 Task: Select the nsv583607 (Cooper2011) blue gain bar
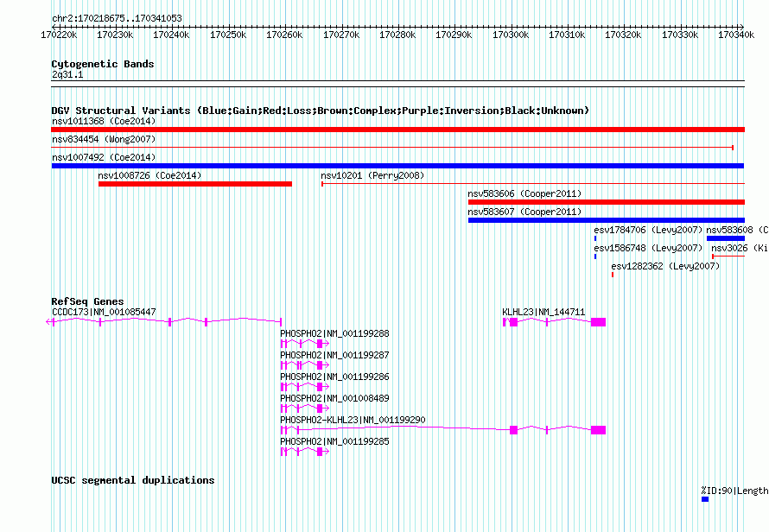pyautogui.click(x=607, y=220)
